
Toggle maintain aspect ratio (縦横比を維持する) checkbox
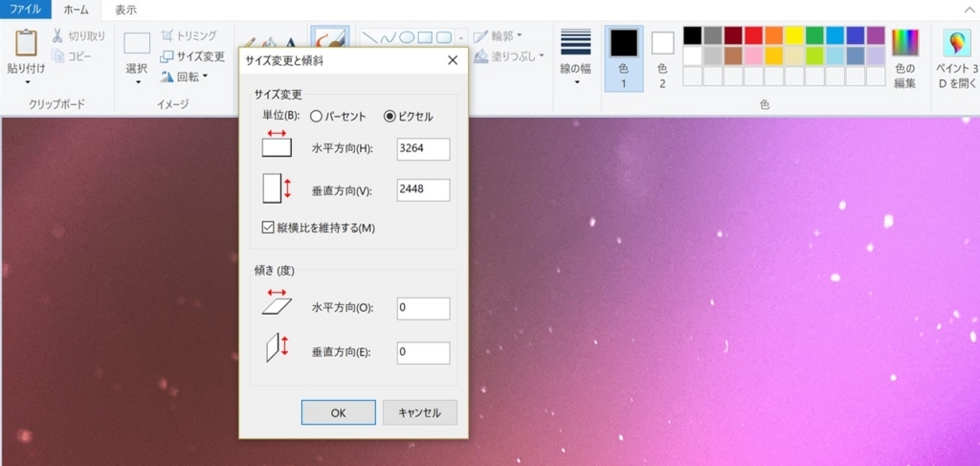tap(268, 228)
